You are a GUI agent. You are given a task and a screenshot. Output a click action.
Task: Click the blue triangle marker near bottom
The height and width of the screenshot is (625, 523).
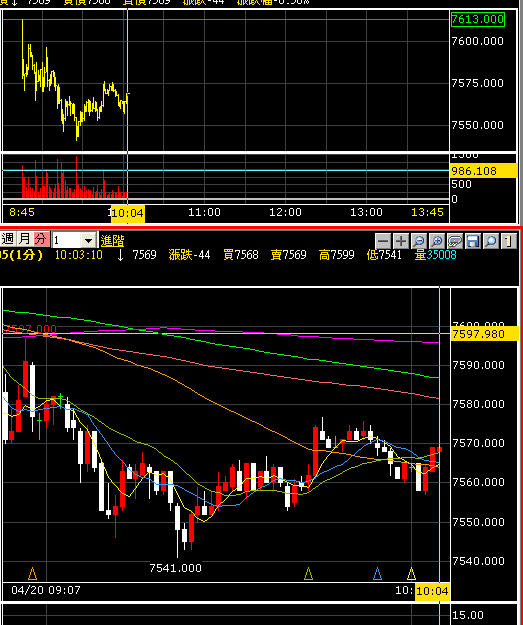click(377, 574)
